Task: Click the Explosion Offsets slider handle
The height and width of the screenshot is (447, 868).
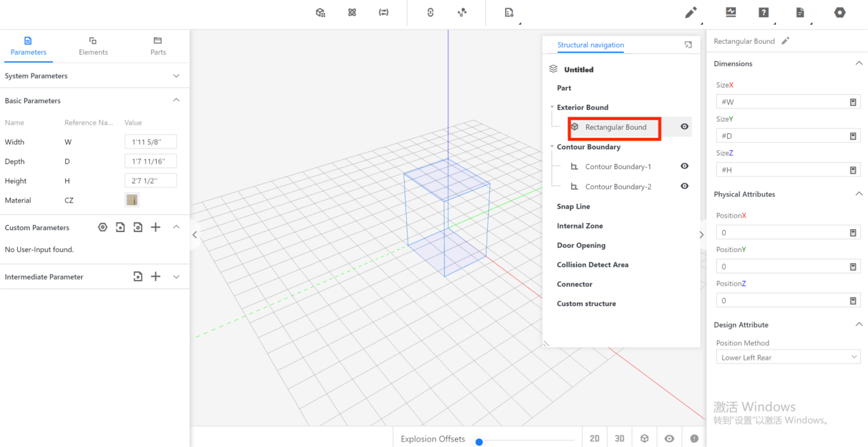Action: 479,442
